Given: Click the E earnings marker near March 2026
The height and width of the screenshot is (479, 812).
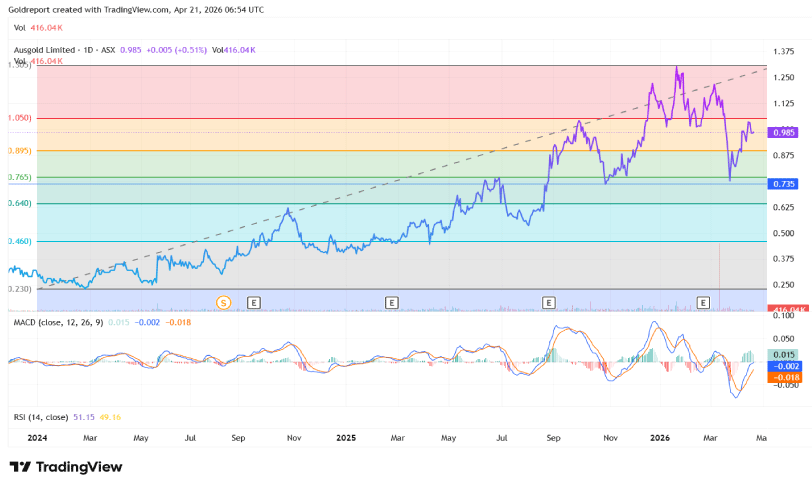Looking at the screenshot, I should coord(704,301).
